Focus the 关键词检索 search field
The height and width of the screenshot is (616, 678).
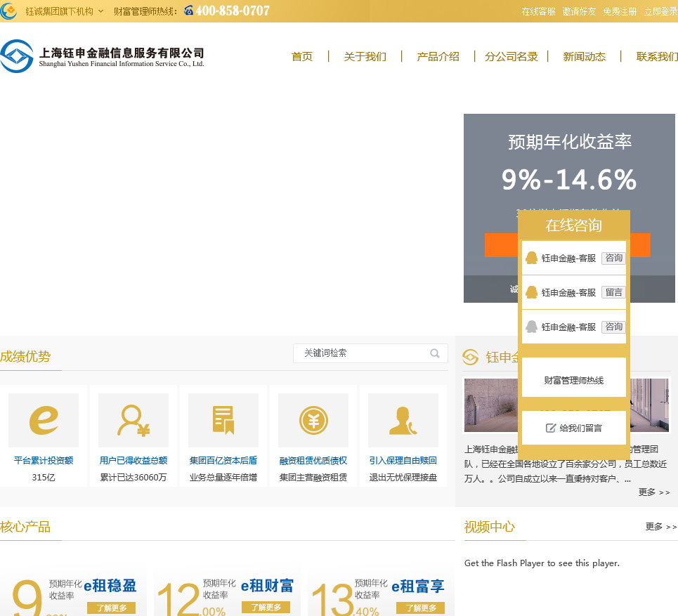tap(370, 353)
